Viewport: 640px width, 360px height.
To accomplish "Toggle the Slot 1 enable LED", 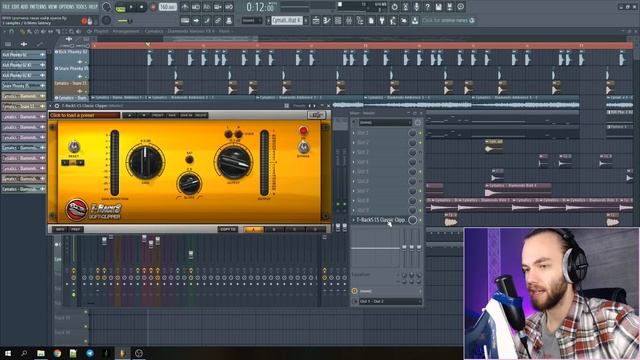I will point(420,133).
